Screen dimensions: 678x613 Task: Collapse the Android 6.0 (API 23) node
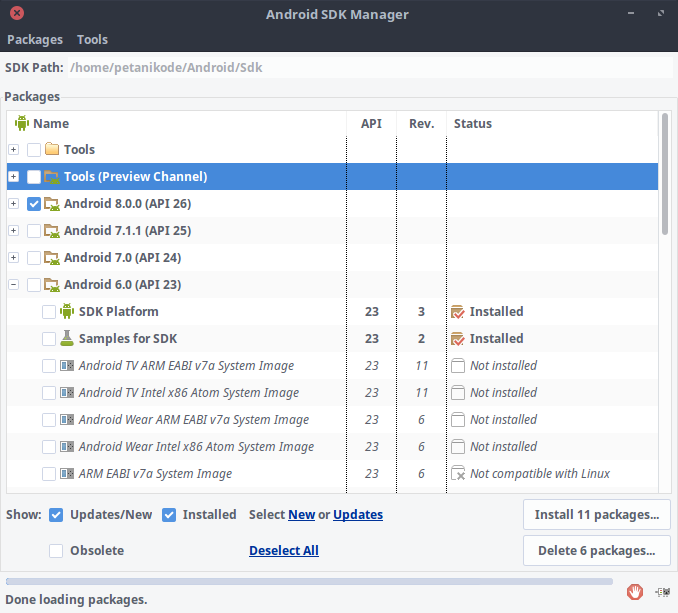[x=14, y=284]
